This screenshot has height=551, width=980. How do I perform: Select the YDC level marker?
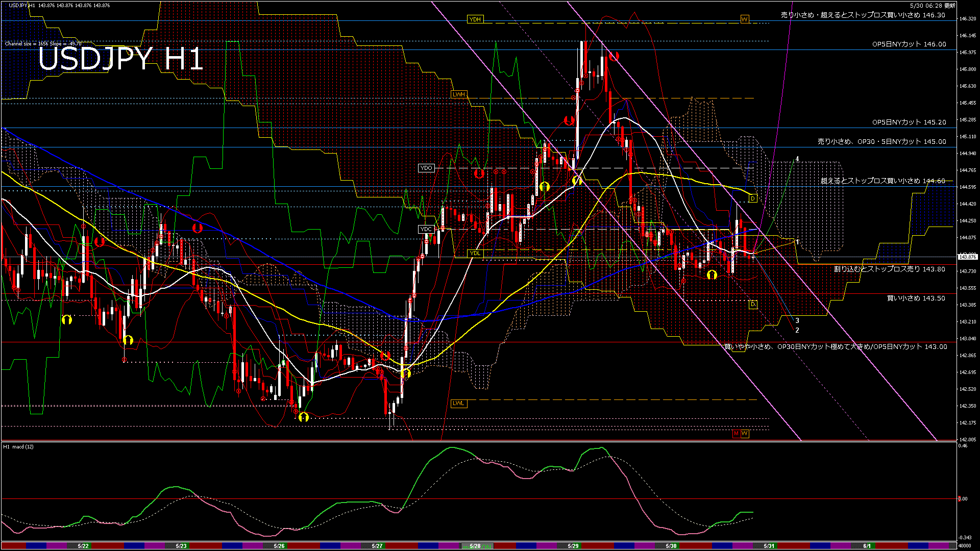(x=426, y=229)
